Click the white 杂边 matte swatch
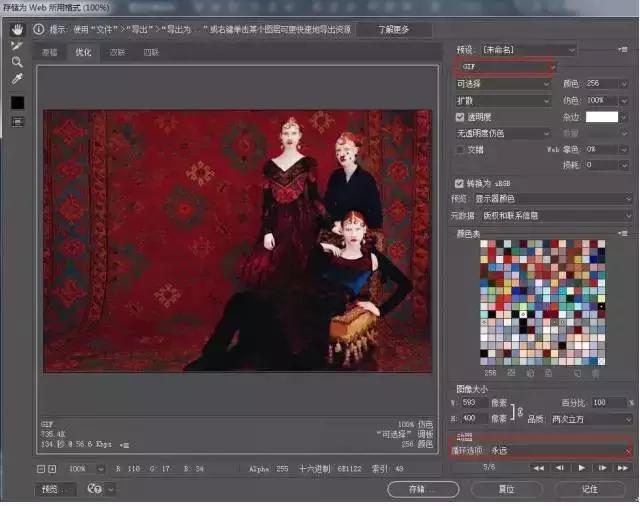 602,117
